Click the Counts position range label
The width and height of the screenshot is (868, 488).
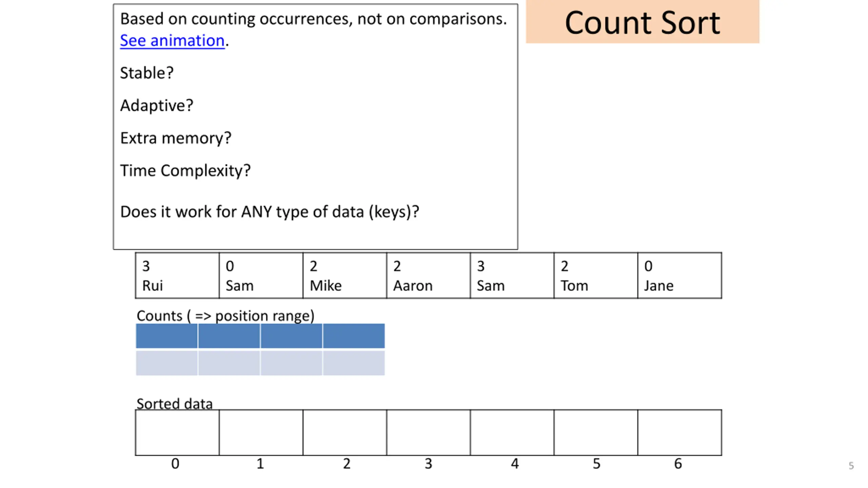(225, 316)
